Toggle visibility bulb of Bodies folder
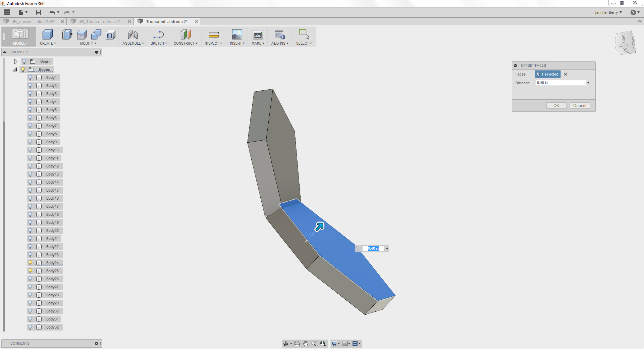This screenshot has height=349, width=644. [23, 69]
